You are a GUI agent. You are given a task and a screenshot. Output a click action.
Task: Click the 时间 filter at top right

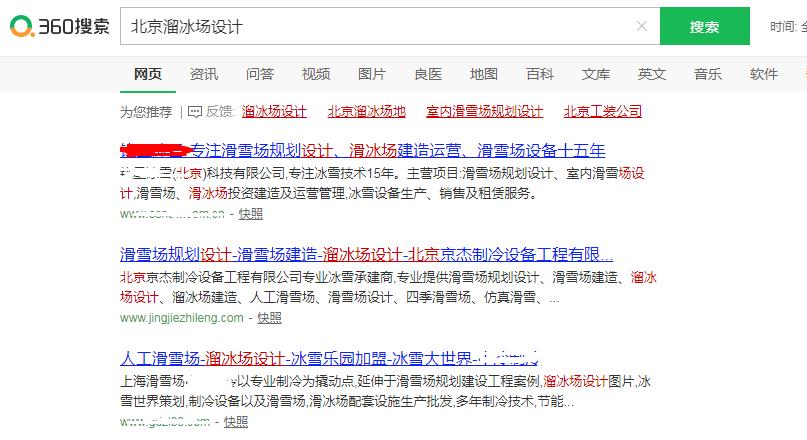(788, 26)
